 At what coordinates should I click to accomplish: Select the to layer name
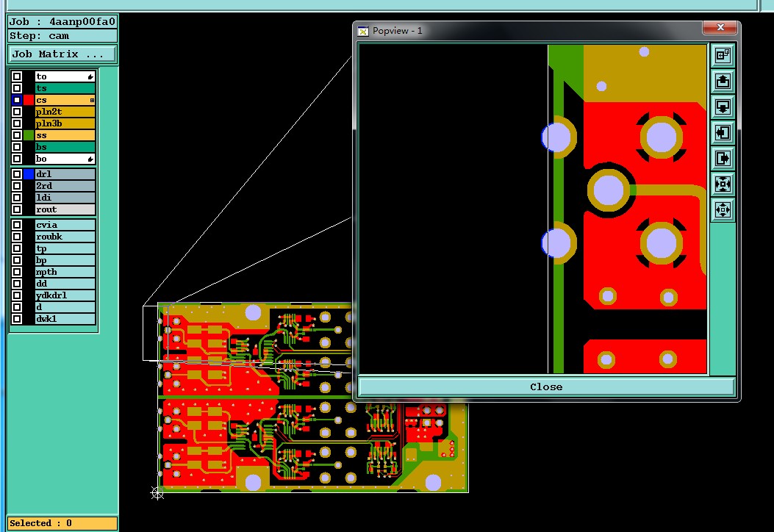click(65, 76)
